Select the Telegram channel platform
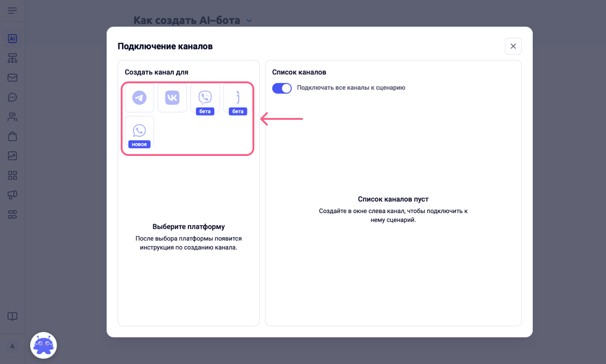Image resolution: width=606 pixels, height=364 pixels. (x=139, y=97)
